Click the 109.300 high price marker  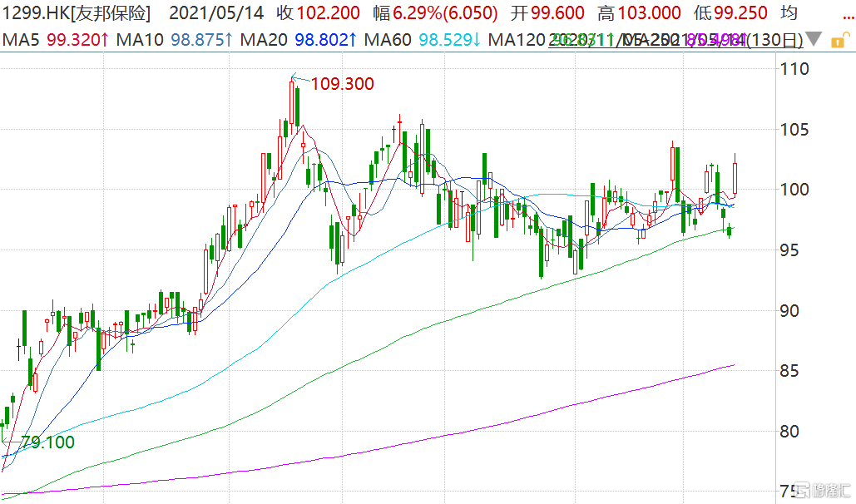tap(342, 84)
